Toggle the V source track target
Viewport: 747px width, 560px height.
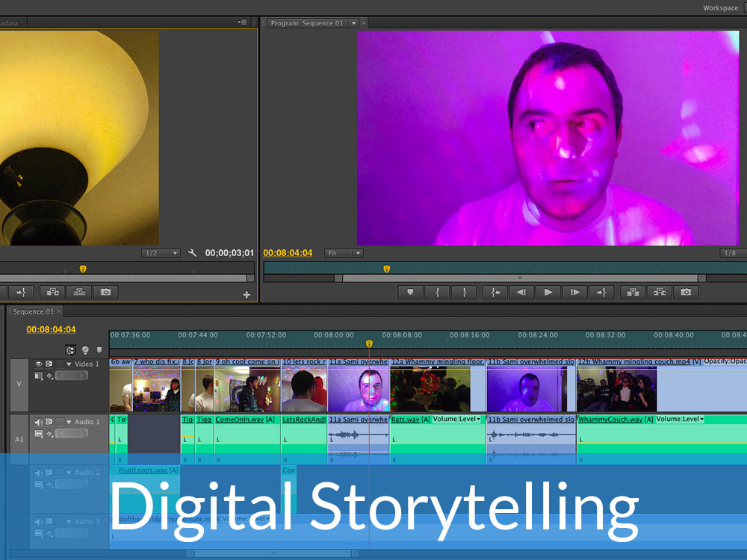click(x=19, y=384)
